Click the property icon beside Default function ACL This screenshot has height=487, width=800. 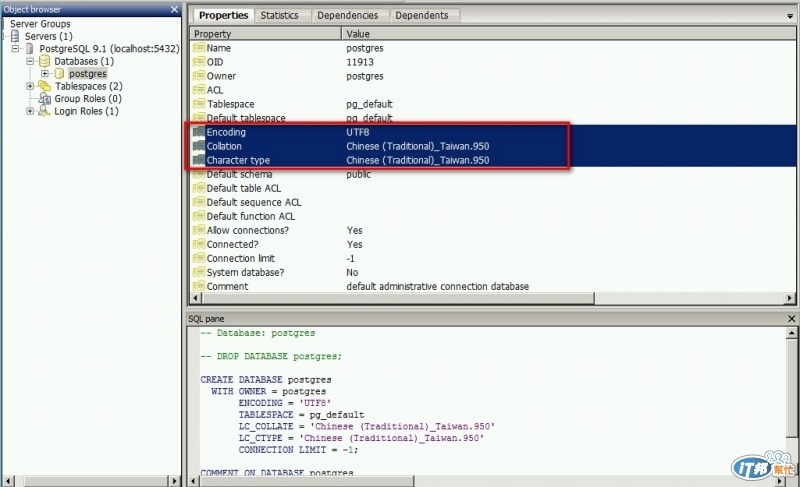coord(198,216)
